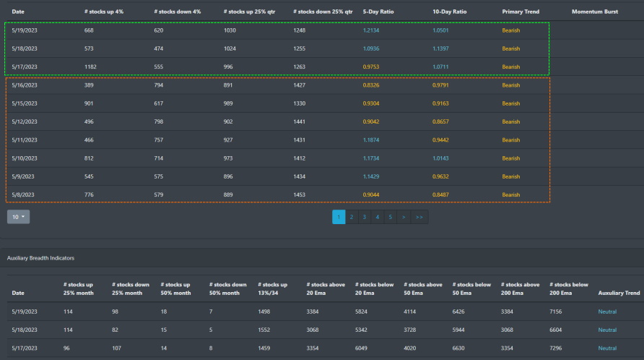Click the 10-Day Ratio value 0.8657
The image size is (644, 360).
440,121
